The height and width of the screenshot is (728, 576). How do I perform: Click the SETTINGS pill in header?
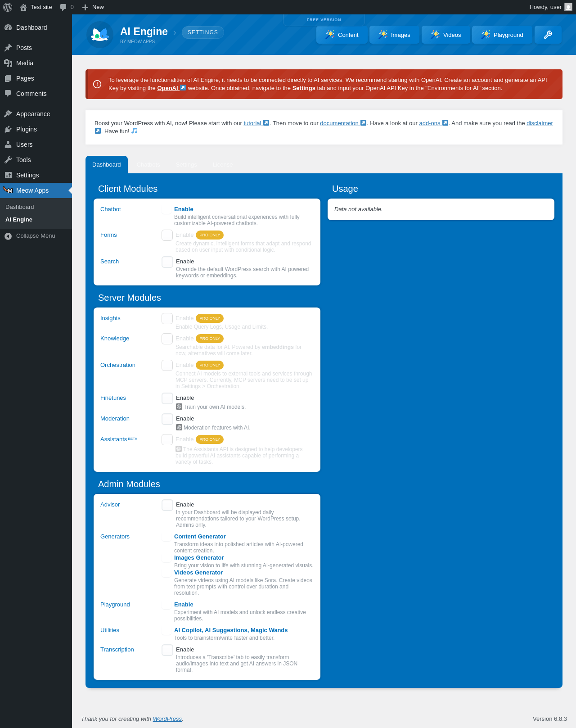[x=202, y=32]
